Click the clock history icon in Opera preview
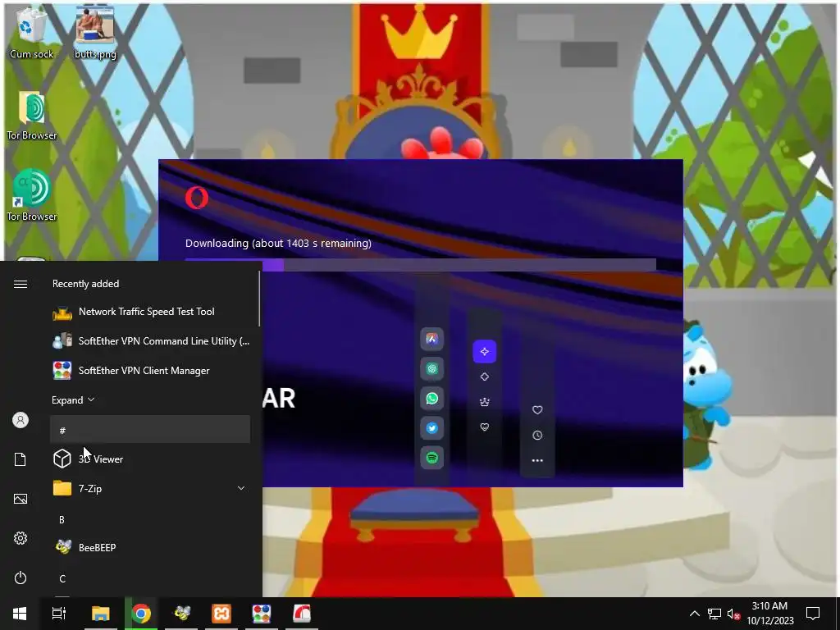Screen dimensions: 840x630 (537, 435)
